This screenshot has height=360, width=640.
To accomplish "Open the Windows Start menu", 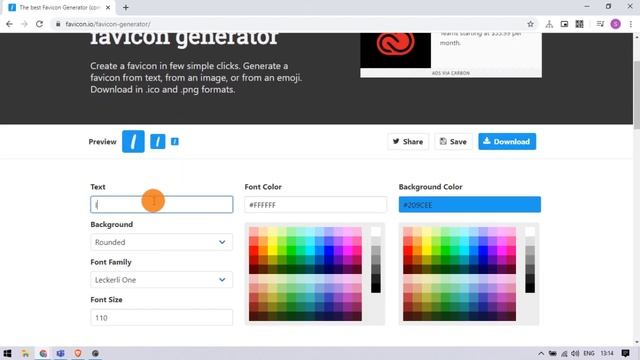I will tap(7, 353).
